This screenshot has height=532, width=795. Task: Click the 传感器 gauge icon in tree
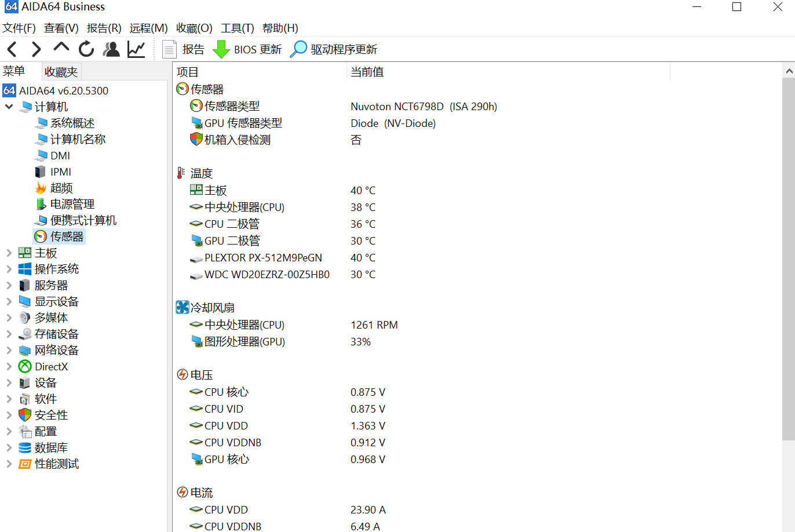tap(41, 236)
